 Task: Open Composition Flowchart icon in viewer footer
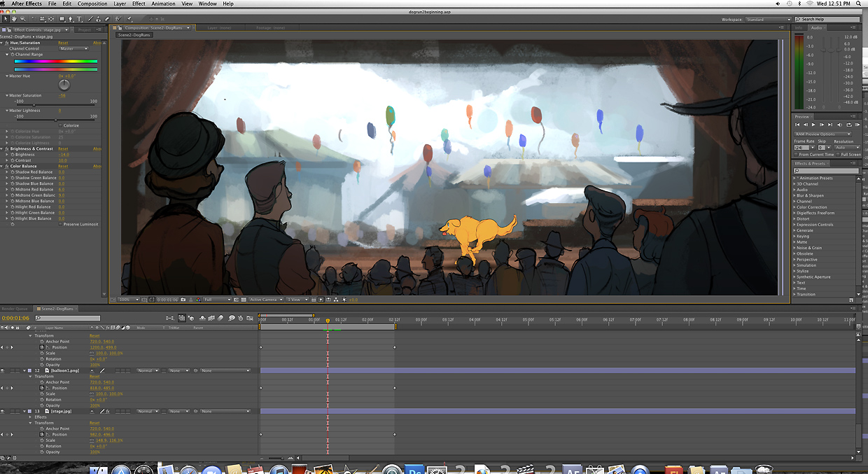336,299
